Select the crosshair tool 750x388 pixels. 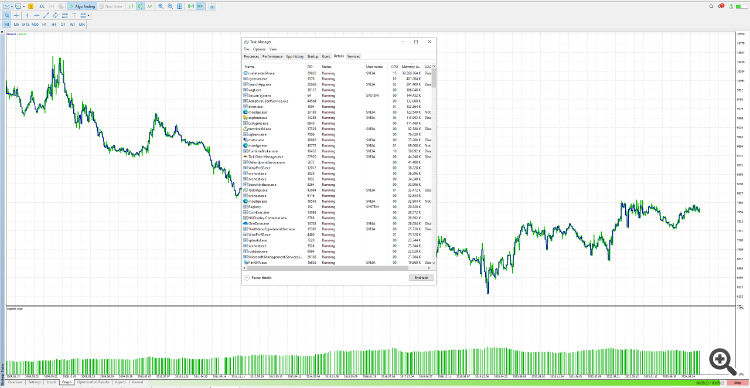[x=16, y=15]
